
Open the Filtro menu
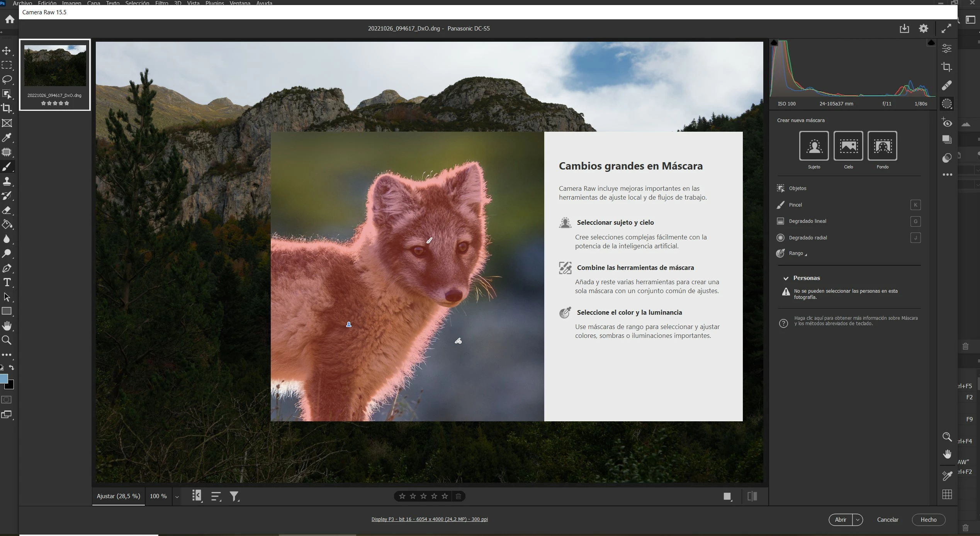click(161, 3)
